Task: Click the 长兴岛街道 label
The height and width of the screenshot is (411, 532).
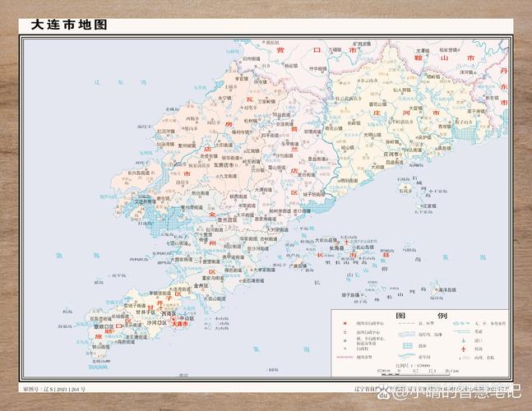Action: 138,173
